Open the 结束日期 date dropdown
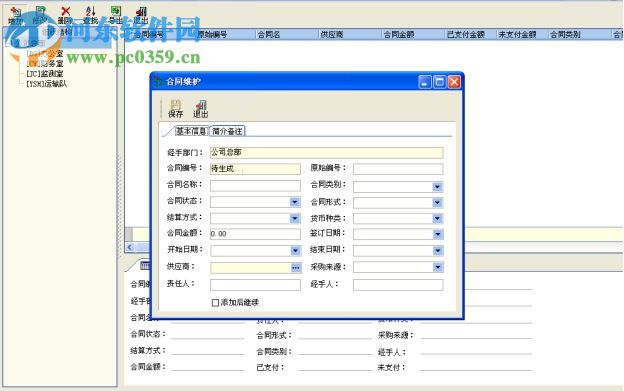This screenshot has height=391, width=624. (x=437, y=250)
